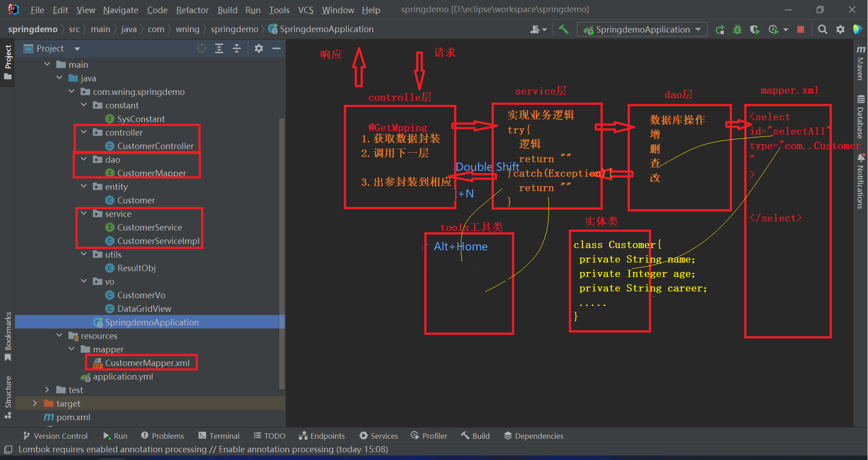Open Project panel gear options
The width and height of the screenshot is (868, 460).
click(259, 48)
